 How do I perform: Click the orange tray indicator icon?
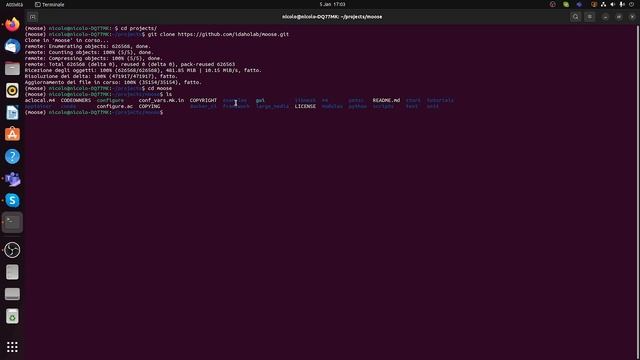point(594,4)
